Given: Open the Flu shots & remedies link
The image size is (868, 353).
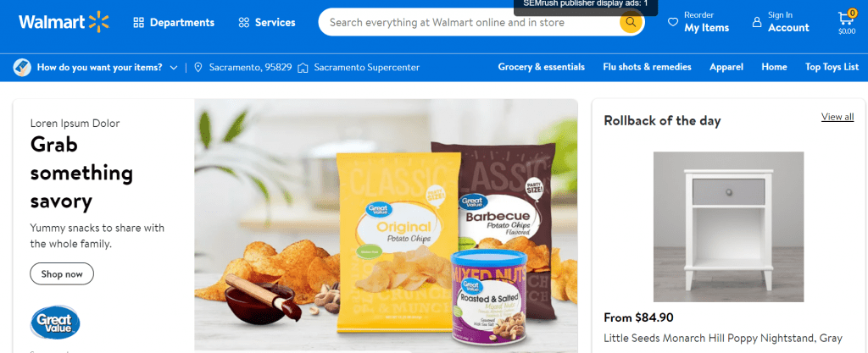Looking at the screenshot, I should (x=647, y=67).
